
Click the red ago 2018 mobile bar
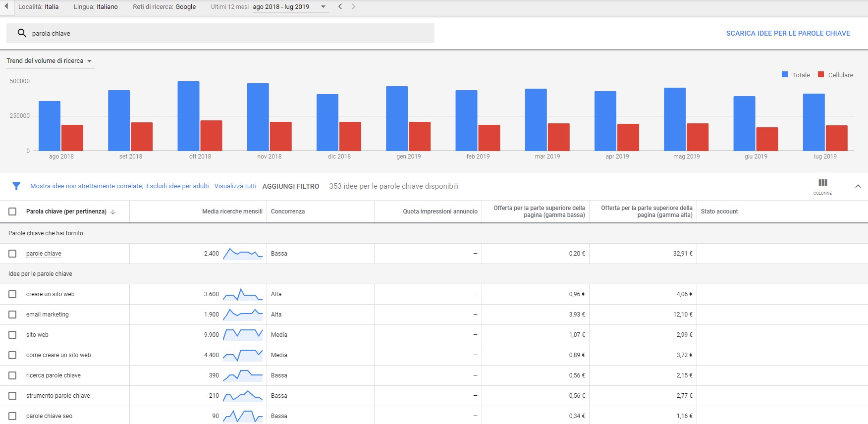click(x=72, y=138)
